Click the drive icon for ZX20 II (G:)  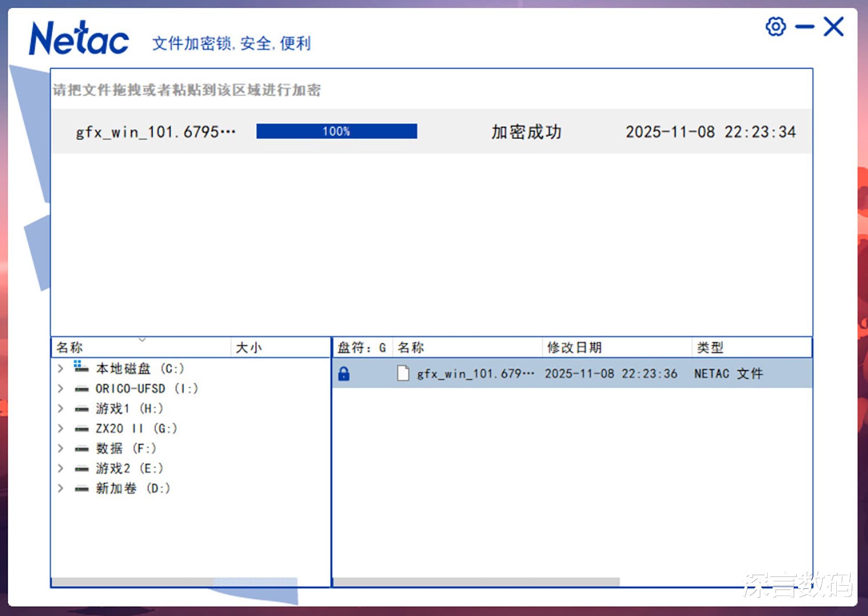[x=82, y=429]
